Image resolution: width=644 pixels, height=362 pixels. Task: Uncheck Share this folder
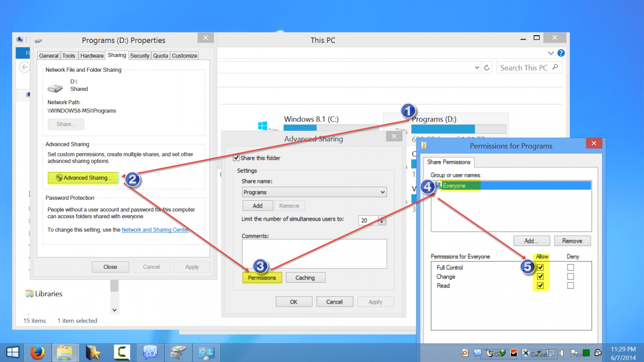[x=236, y=157]
